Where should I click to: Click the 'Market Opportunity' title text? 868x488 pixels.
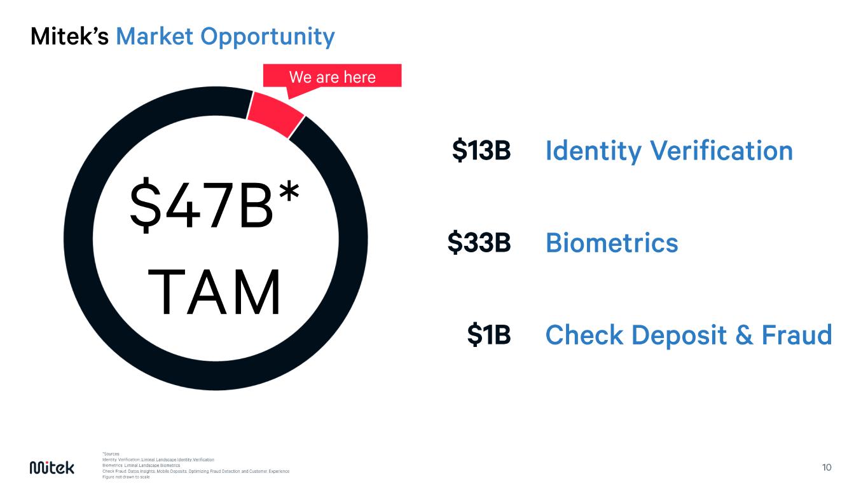225,37
